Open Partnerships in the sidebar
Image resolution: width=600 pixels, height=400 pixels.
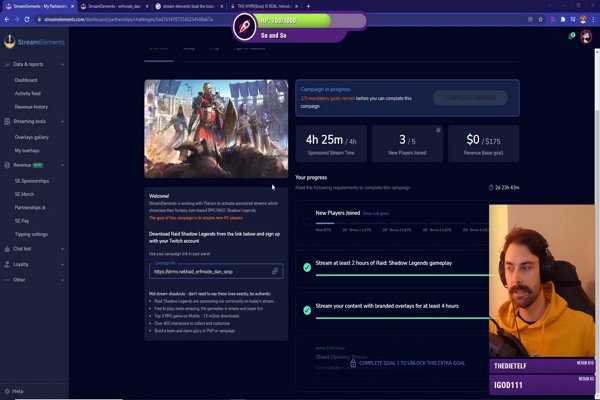pos(28,207)
